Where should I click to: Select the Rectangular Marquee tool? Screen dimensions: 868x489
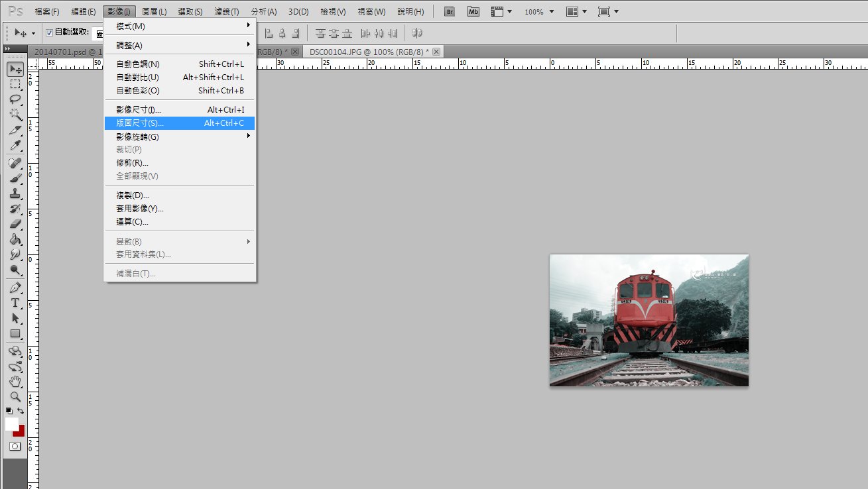[15, 84]
